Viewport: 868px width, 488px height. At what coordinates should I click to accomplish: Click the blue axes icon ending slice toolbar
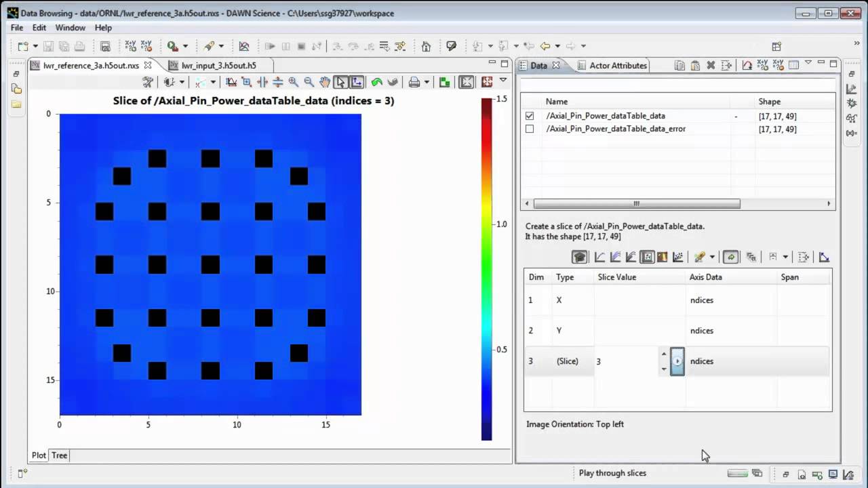(824, 257)
